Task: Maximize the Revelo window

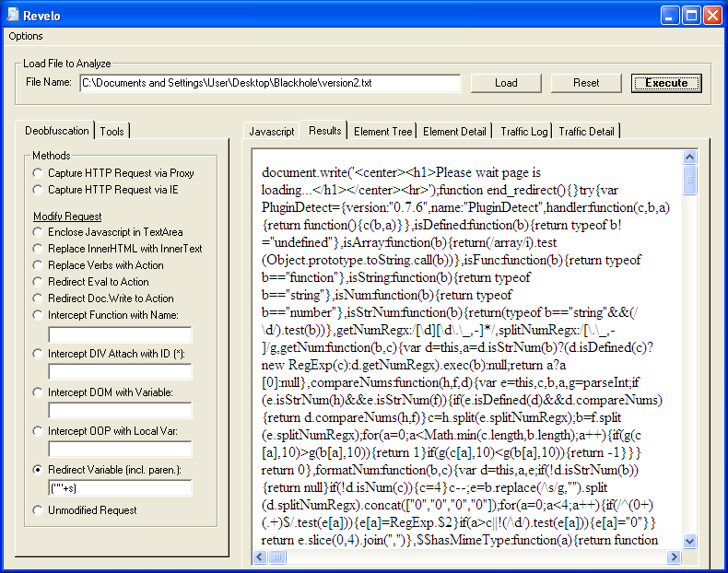Action: point(691,15)
